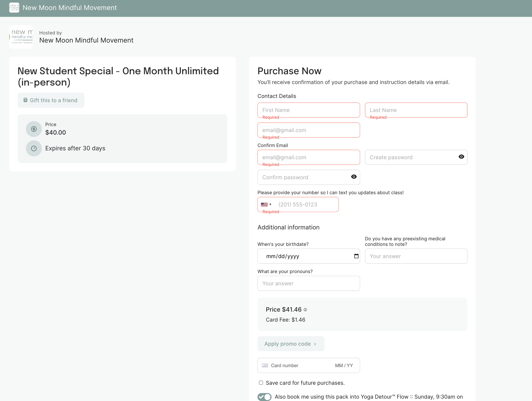Open the birthdate calendar picker
Screen dimensions: 532x401
click(356, 256)
